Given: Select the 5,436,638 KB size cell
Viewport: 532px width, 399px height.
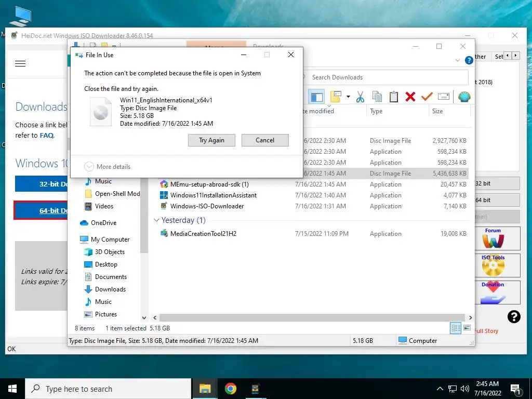Looking at the screenshot, I should click(449, 174).
